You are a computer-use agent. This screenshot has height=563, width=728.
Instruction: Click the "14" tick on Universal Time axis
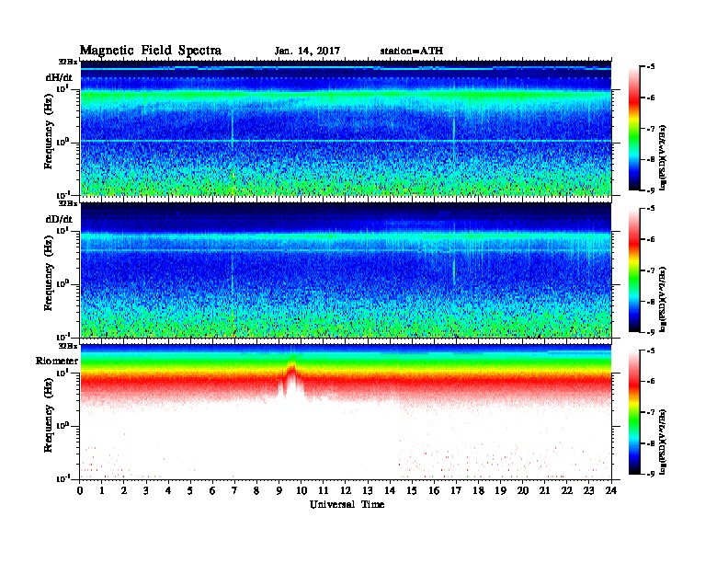pyautogui.click(x=390, y=490)
